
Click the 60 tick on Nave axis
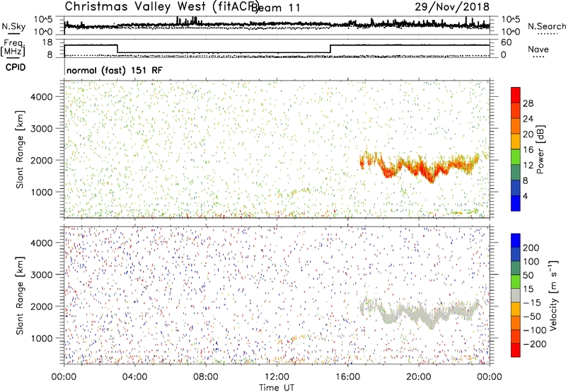tap(507, 42)
